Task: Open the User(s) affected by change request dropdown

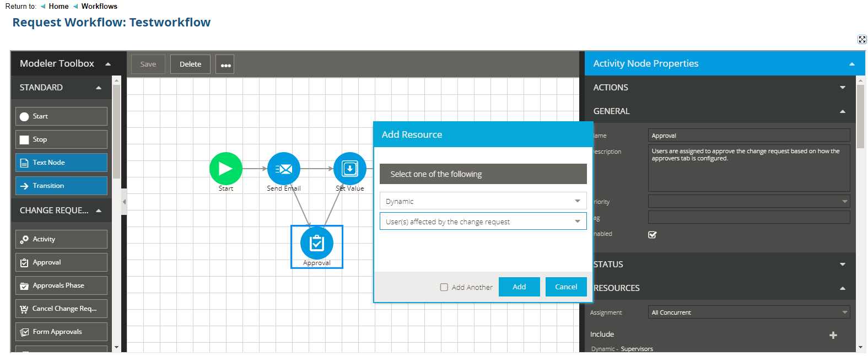Action: point(483,222)
